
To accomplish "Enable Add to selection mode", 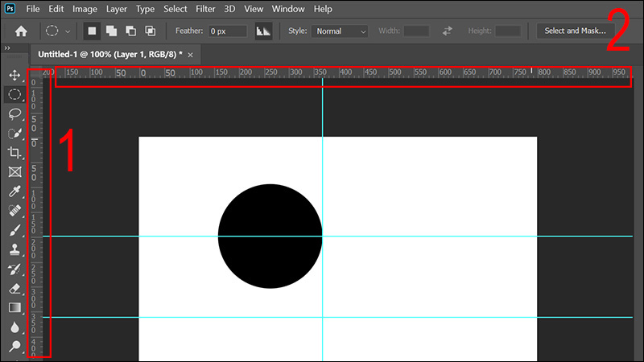I will (111, 31).
